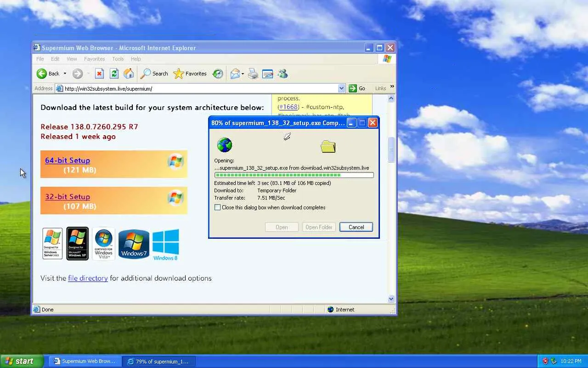Click the Windows 7 logo badge
This screenshot has width=588, height=368.
(134, 244)
